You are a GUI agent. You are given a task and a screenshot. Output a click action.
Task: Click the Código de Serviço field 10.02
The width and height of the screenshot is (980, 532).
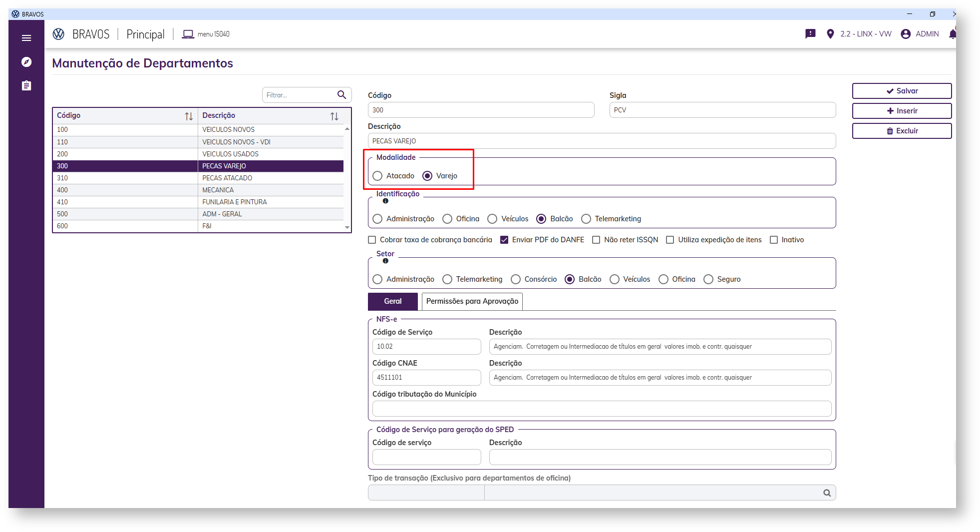[426, 347]
